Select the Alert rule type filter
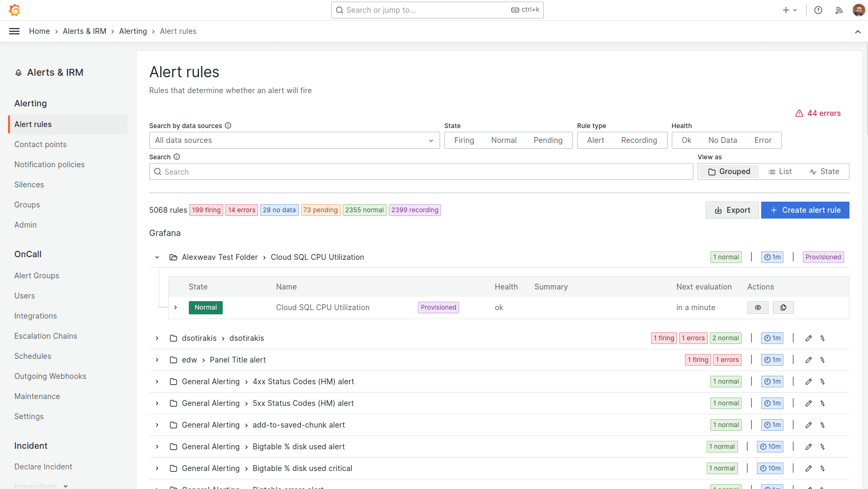This screenshot has width=868, height=489. pos(596,140)
